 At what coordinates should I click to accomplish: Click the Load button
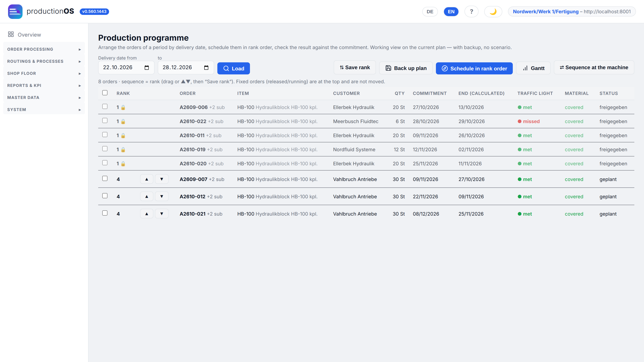tap(233, 68)
